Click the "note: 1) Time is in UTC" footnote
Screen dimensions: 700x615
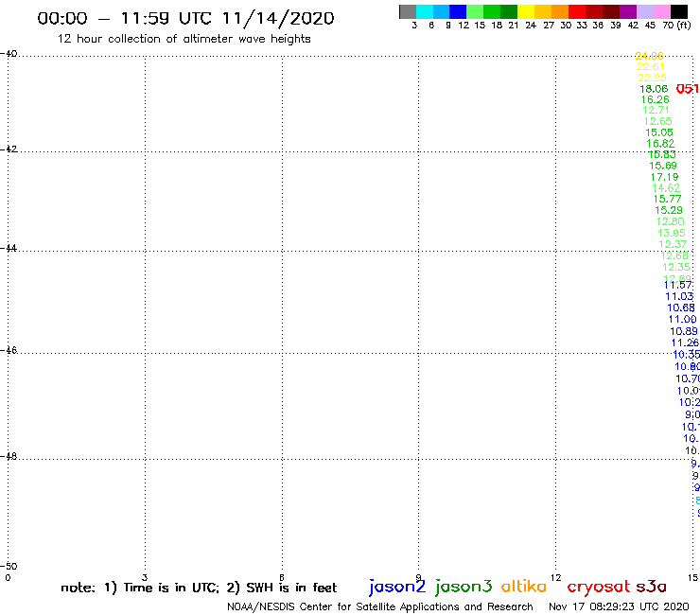140,588
